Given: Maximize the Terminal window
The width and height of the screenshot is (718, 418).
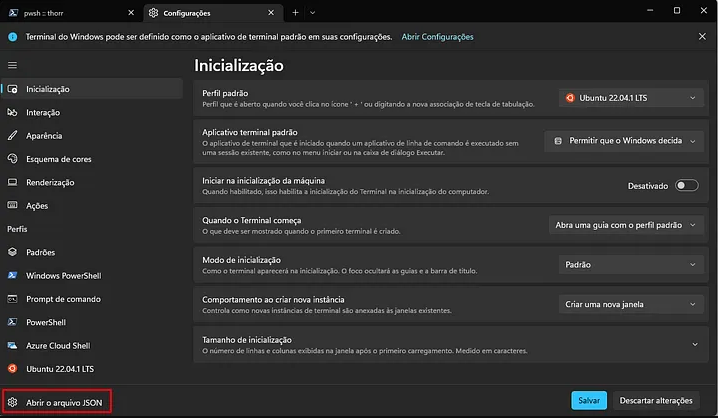Looking at the screenshot, I should click(677, 11).
